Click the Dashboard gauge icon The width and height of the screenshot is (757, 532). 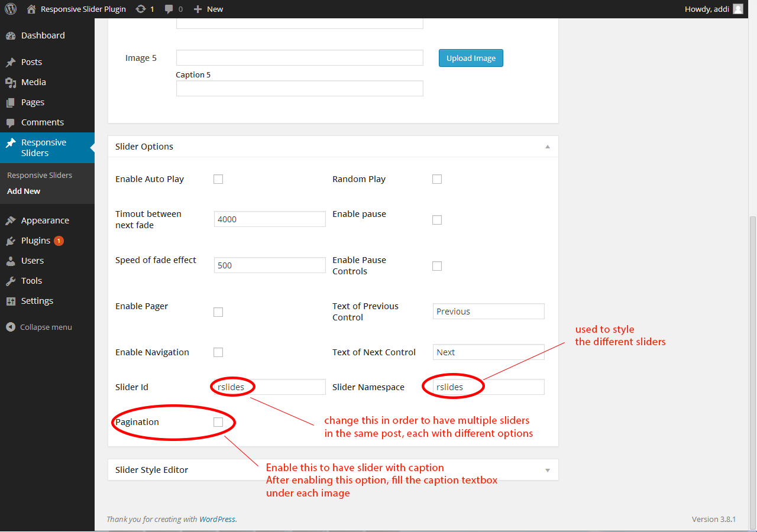(x=11, y=35)
